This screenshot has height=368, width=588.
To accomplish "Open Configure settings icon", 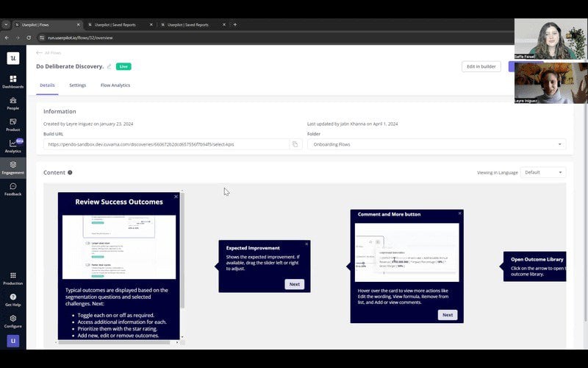I will point(12,320).
